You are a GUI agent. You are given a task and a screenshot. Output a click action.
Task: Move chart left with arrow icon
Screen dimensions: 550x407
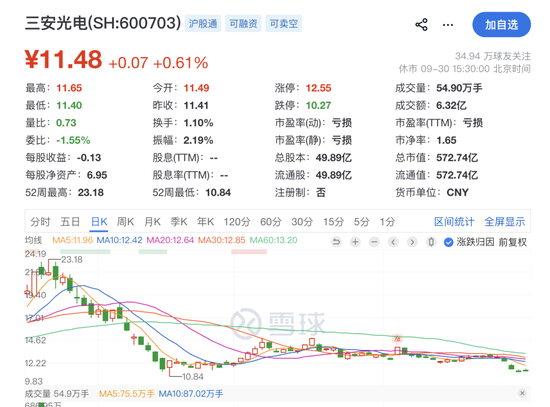tap(393, 242)
